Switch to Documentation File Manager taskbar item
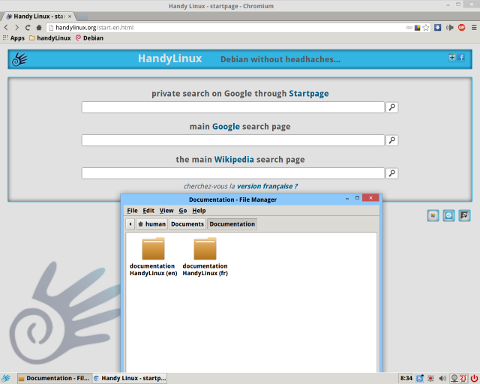480x384 pixels. click(54, 378)
